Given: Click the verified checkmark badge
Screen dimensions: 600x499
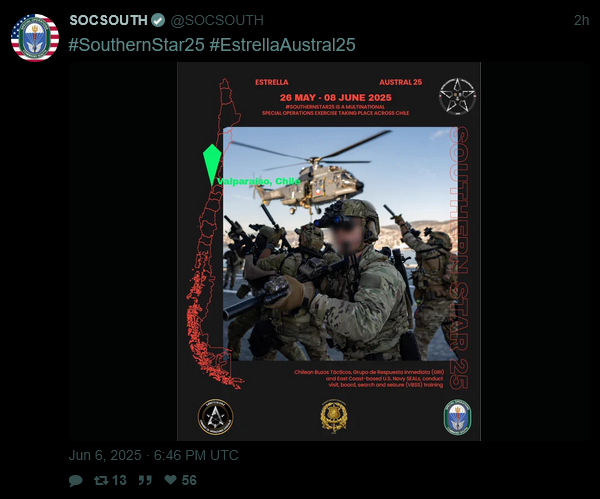Looking at the screenshot, I should coord(158,20).
